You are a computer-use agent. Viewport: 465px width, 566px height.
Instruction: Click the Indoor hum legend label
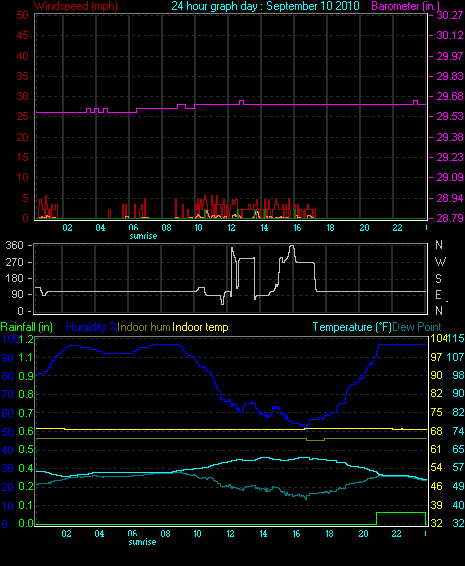pos(144,327)
